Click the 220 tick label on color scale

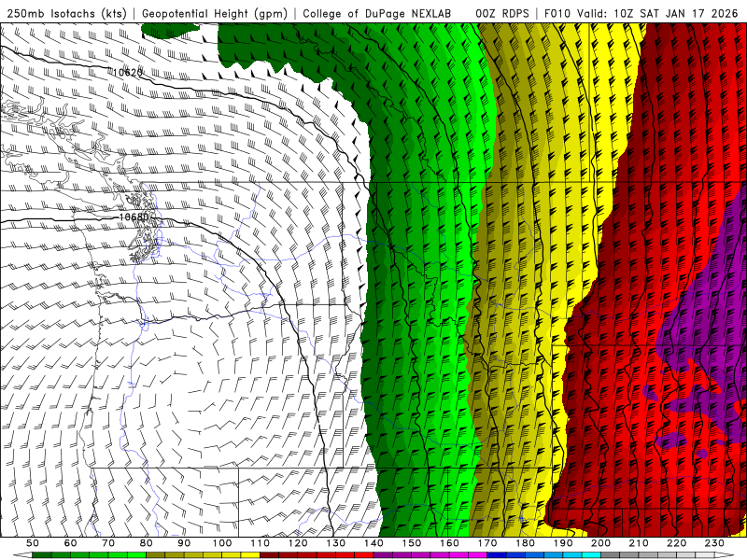(x=677, y=543)
